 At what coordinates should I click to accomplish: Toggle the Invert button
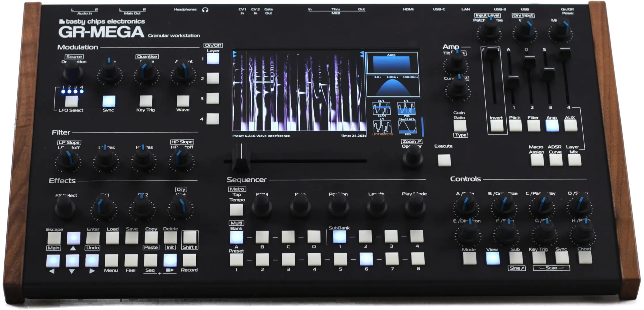click(497, 126)
